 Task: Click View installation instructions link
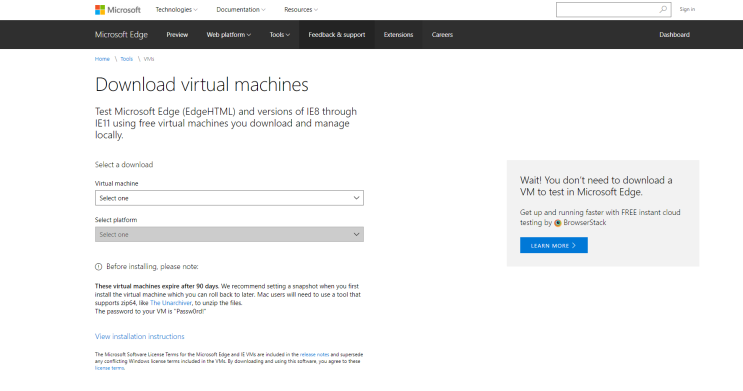point(139,336)
